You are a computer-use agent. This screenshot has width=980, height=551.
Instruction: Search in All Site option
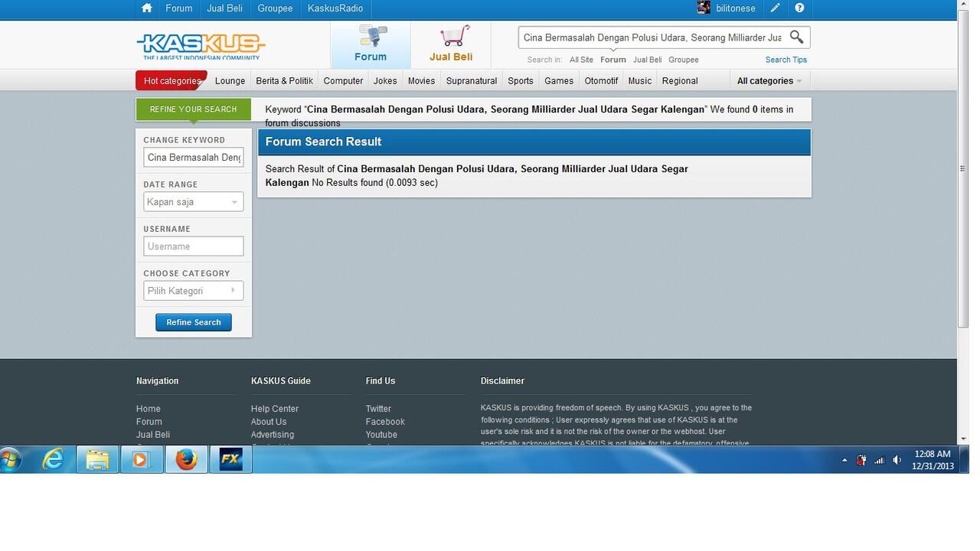coord(581,60)
